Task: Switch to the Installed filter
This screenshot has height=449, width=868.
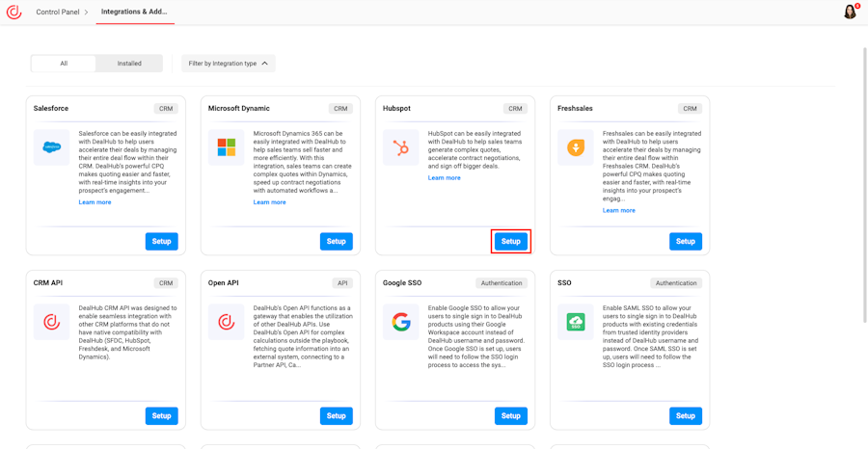Action: (129, 64)
